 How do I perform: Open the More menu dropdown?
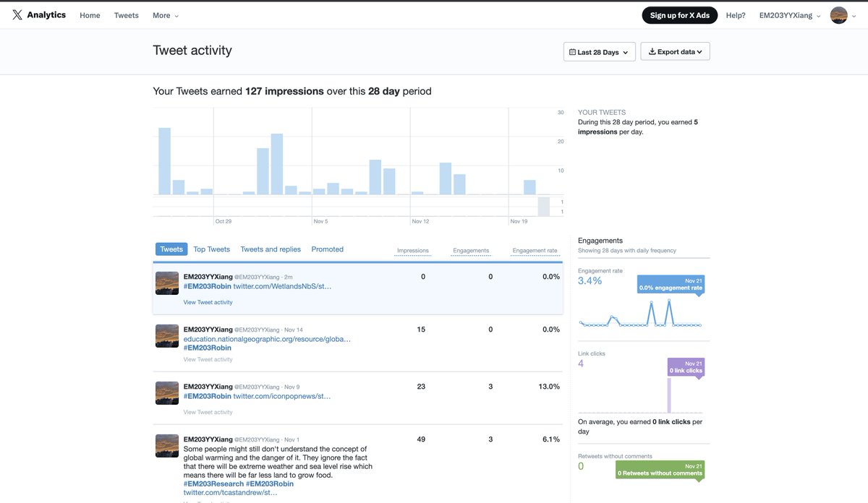(x=166, y=15)
